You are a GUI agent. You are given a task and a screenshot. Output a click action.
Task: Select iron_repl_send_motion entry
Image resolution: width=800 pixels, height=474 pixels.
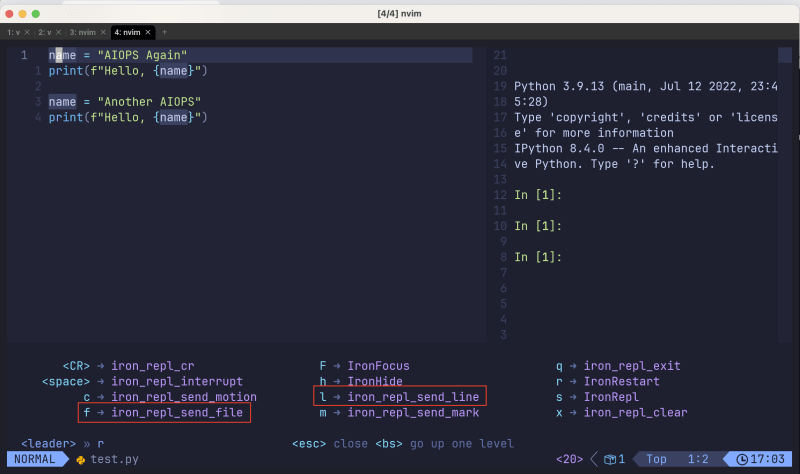pos(170,397)
